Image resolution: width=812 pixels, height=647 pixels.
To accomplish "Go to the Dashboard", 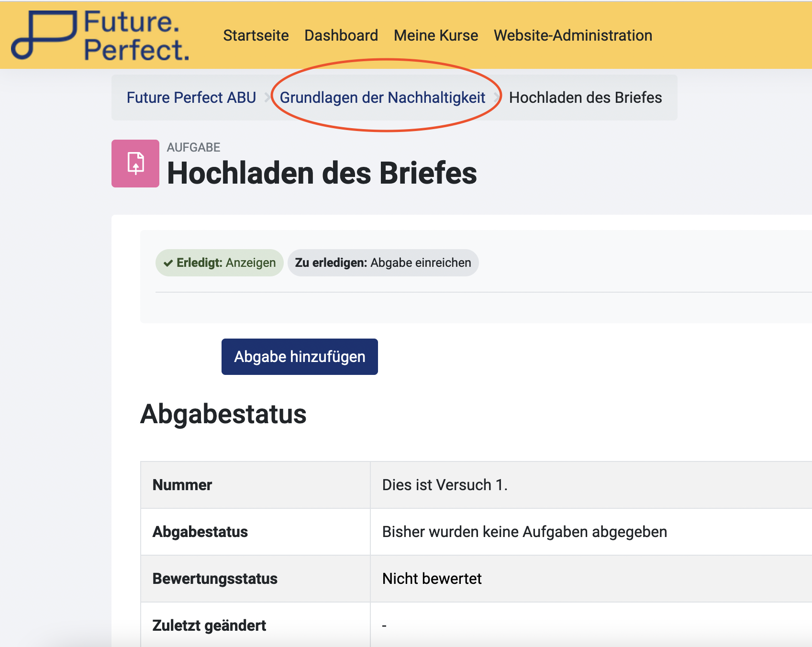I will pyautogui.click(x=341, y=35).
